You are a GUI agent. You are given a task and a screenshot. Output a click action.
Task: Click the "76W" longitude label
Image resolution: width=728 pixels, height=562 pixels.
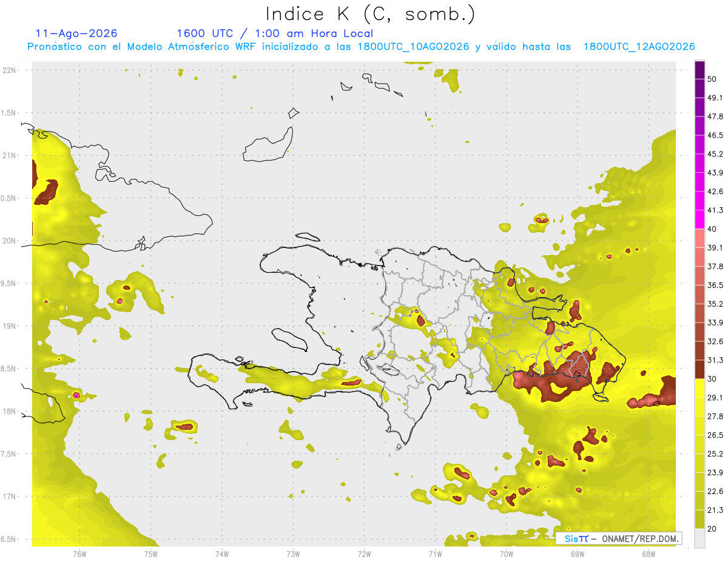[x=79, y=554]
